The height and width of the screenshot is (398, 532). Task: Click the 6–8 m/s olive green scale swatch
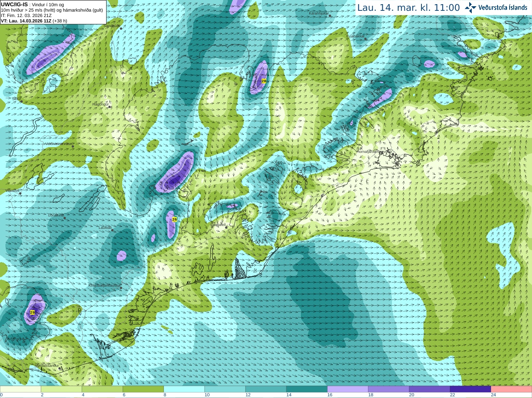pyautogui.click(x=143, y=389)
